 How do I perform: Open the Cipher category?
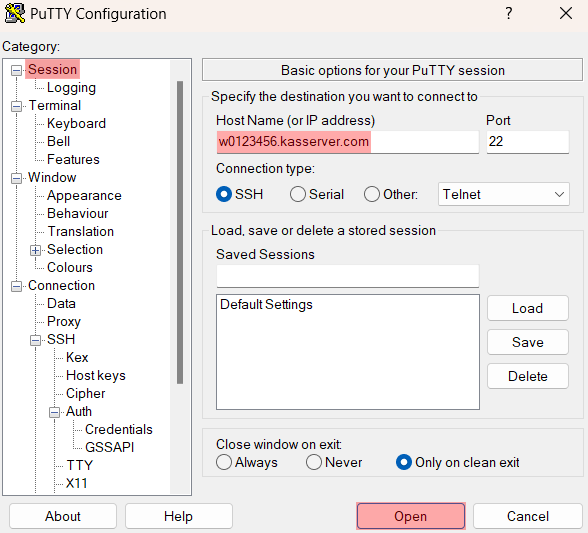coord(86,393)
